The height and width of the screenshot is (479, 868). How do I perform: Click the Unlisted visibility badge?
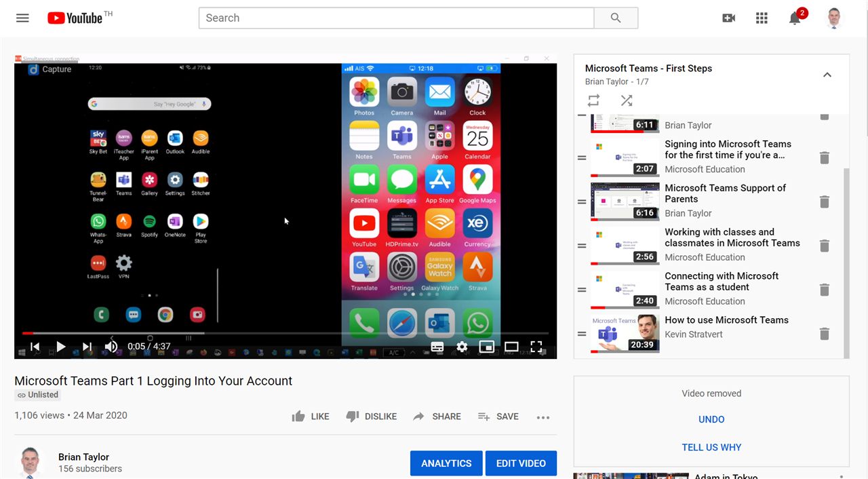38,395
